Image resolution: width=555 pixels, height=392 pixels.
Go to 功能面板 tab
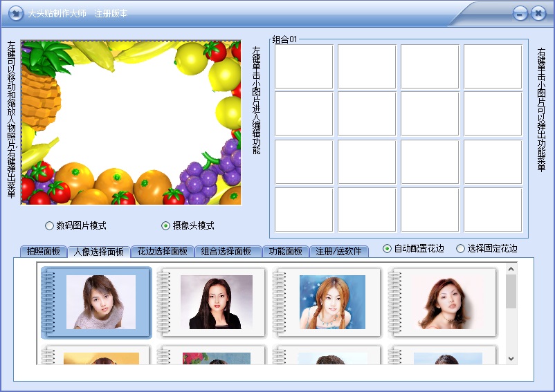pyautogui.click(x=286, y=252)
